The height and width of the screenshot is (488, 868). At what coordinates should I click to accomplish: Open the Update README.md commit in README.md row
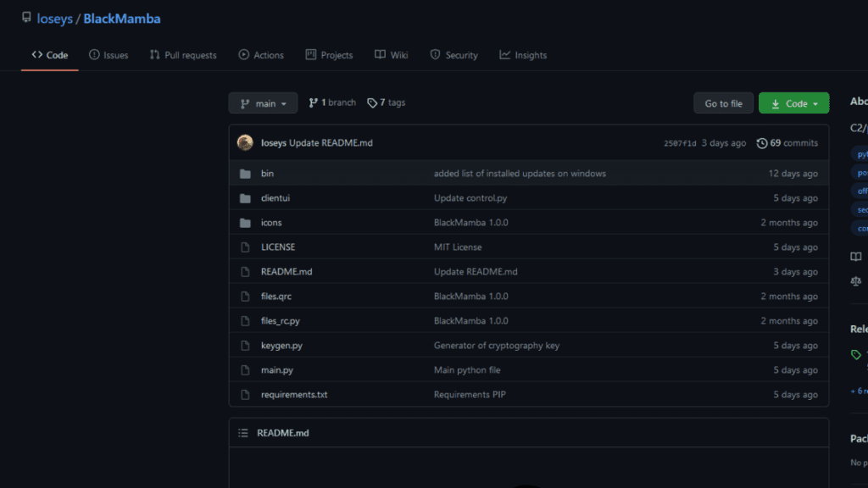[x=476, y=272]
